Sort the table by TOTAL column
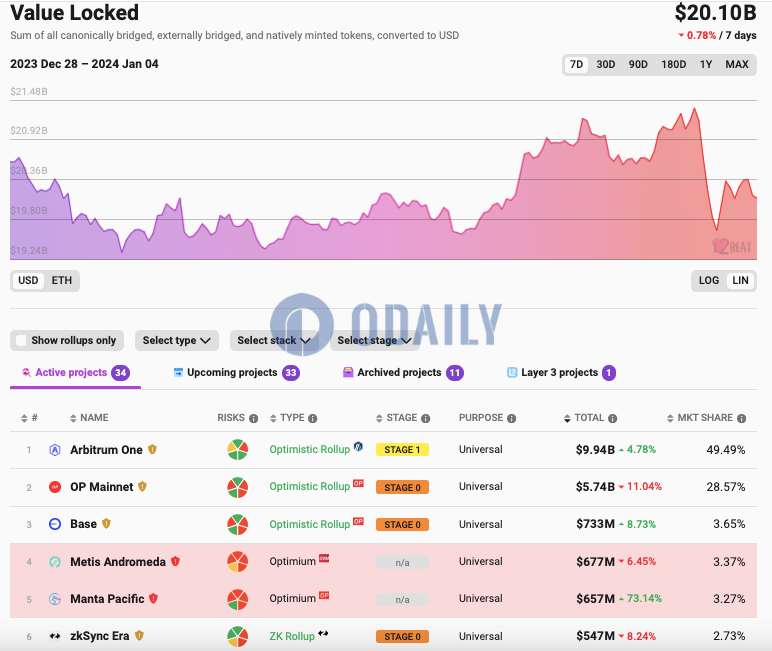Screen dimensions: 772x651 (589, 418)
